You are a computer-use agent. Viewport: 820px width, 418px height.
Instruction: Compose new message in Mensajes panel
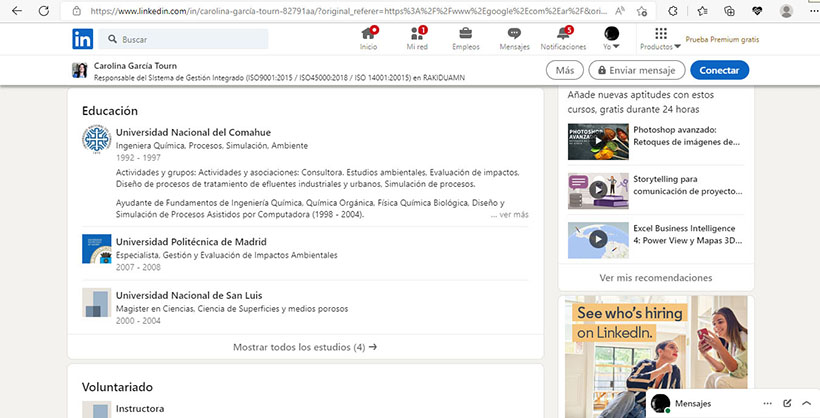(x=787, y=403)
